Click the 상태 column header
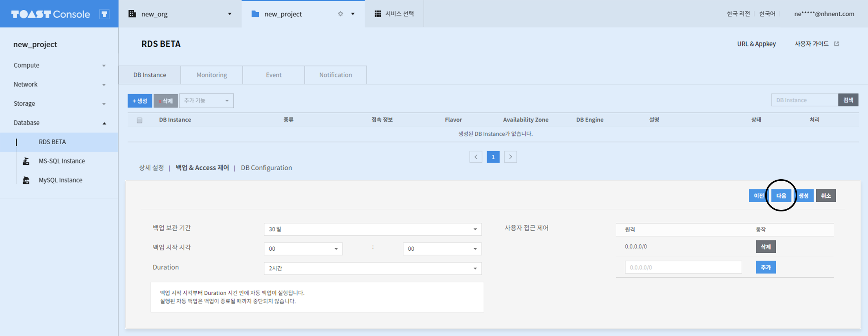Viewport: 868px width, 336px height. pos(756,119)
